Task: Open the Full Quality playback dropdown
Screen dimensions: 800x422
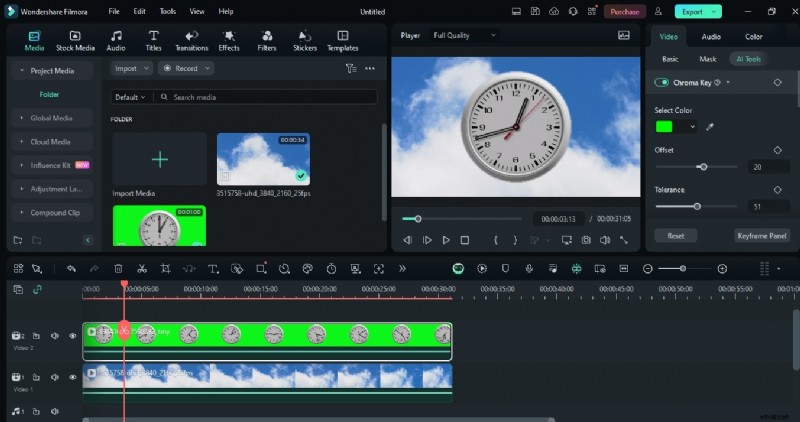Action: (x=464, y=35)
